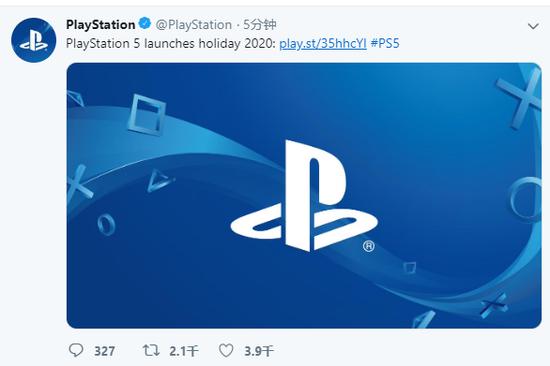
Task: Reply using the speech bubble icon
Action: 76,350
